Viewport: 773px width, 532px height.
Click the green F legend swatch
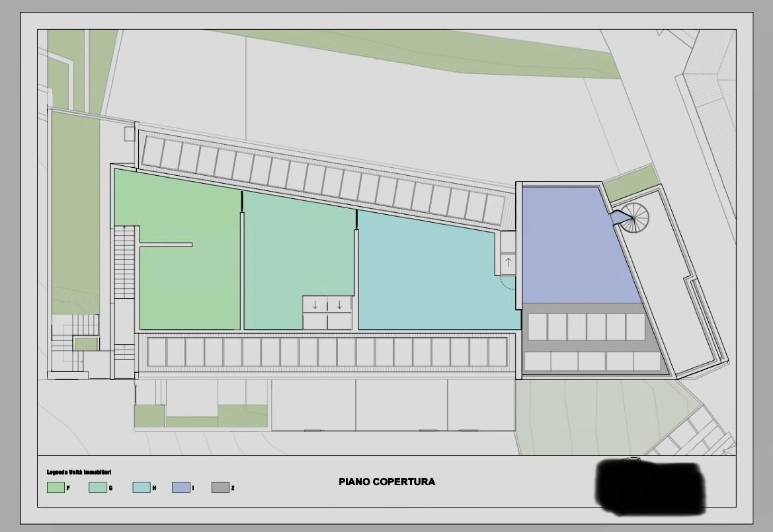[56, 488]
